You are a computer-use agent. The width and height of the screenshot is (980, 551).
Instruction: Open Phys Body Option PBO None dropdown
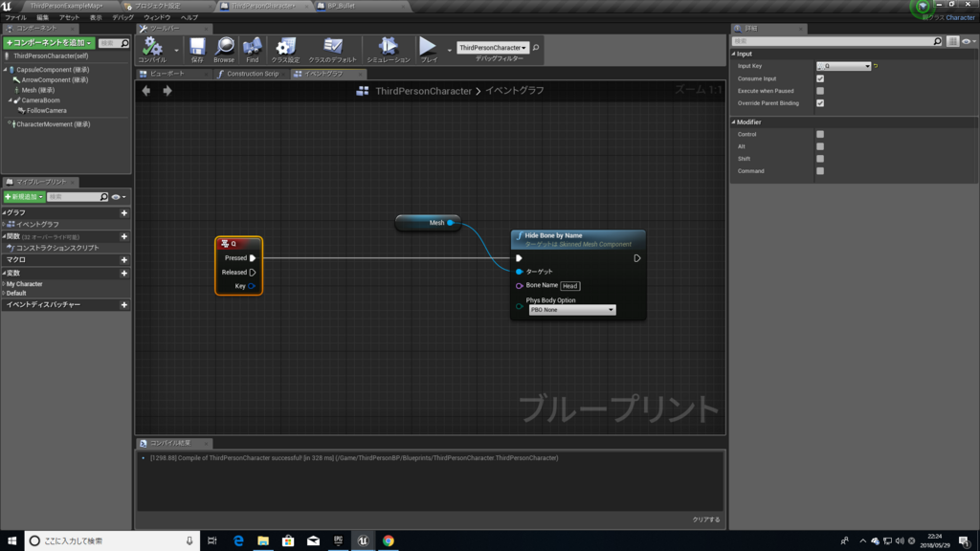(572, 310)
